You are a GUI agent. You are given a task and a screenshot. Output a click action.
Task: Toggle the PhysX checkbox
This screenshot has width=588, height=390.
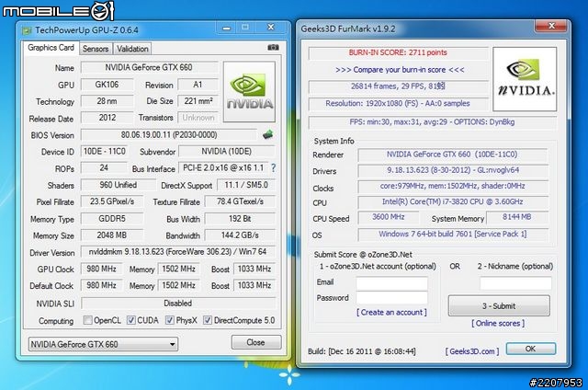click(170, 320)
